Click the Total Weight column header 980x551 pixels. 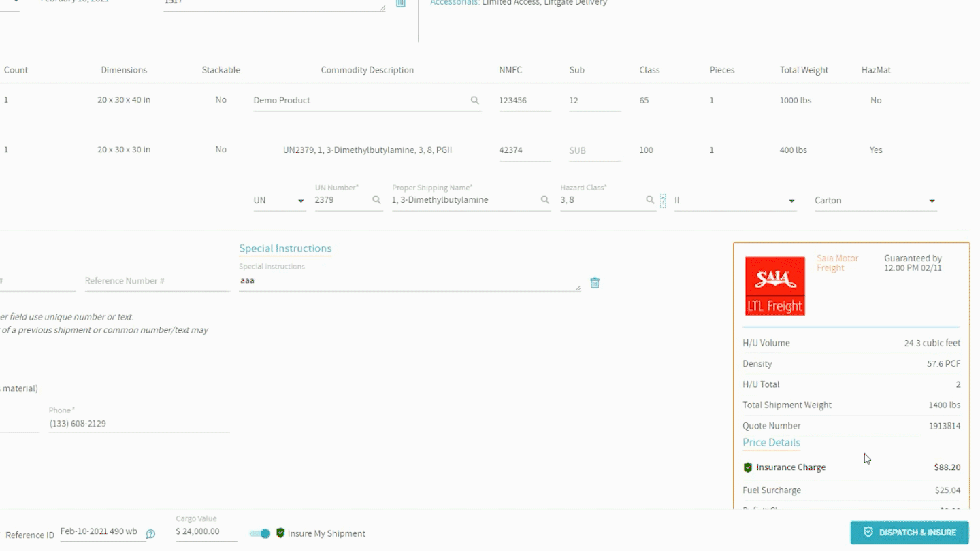click(x=804, y=70)
